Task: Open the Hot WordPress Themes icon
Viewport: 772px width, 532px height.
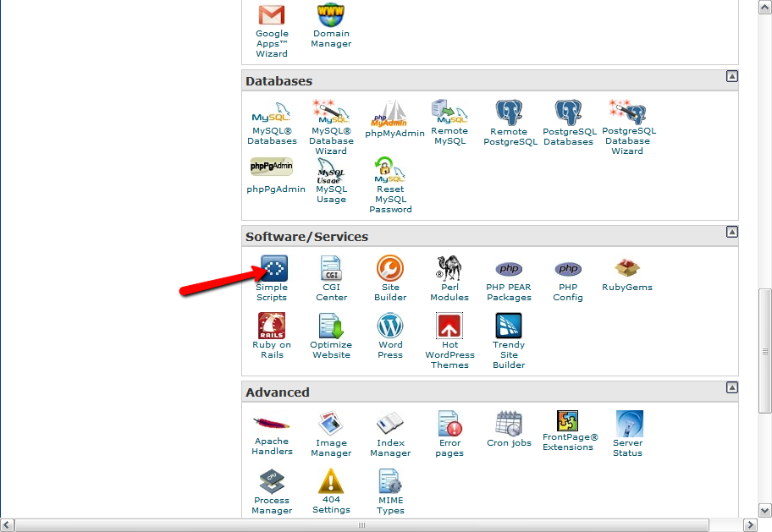Action: [x=449, y=326]
